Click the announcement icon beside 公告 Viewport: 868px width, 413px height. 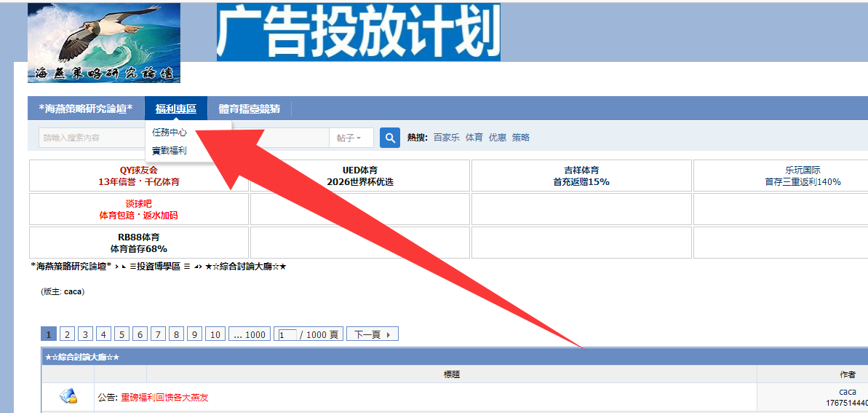tap(68, 396)
